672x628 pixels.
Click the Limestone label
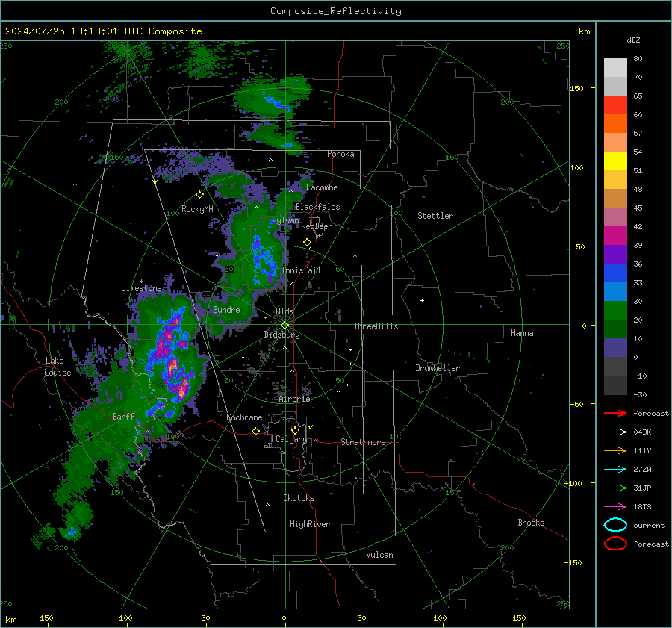141,288
